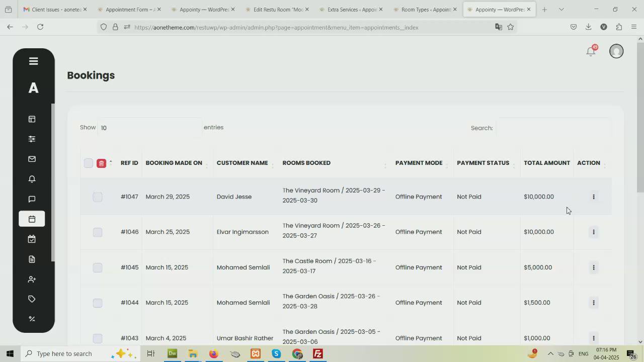Toggle the select-all bookings checkbox

point(89,163)
